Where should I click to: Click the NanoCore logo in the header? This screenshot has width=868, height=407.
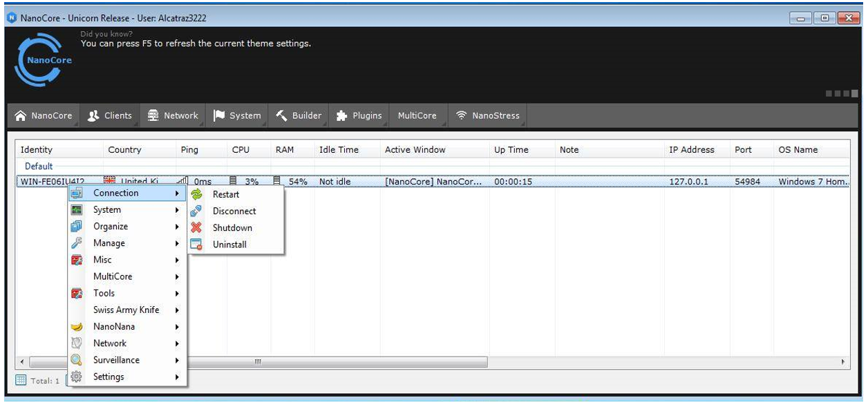pos(44,60)
